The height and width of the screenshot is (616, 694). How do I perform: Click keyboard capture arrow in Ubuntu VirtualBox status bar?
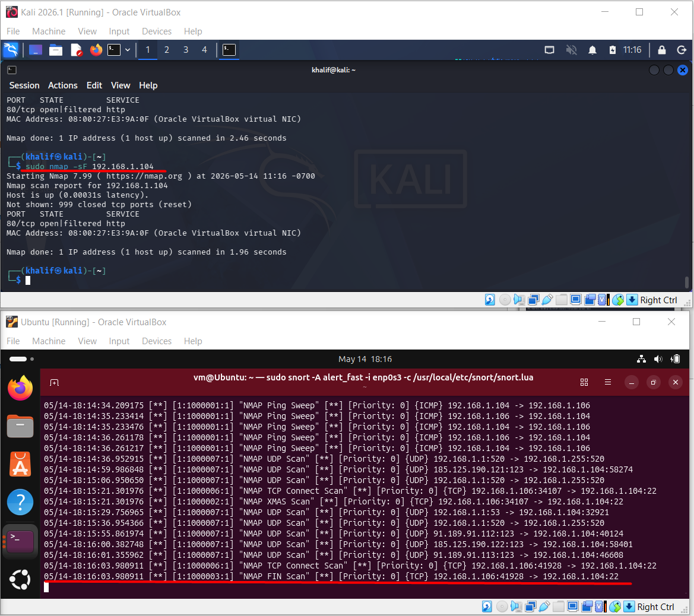click(x=629, y=607)
